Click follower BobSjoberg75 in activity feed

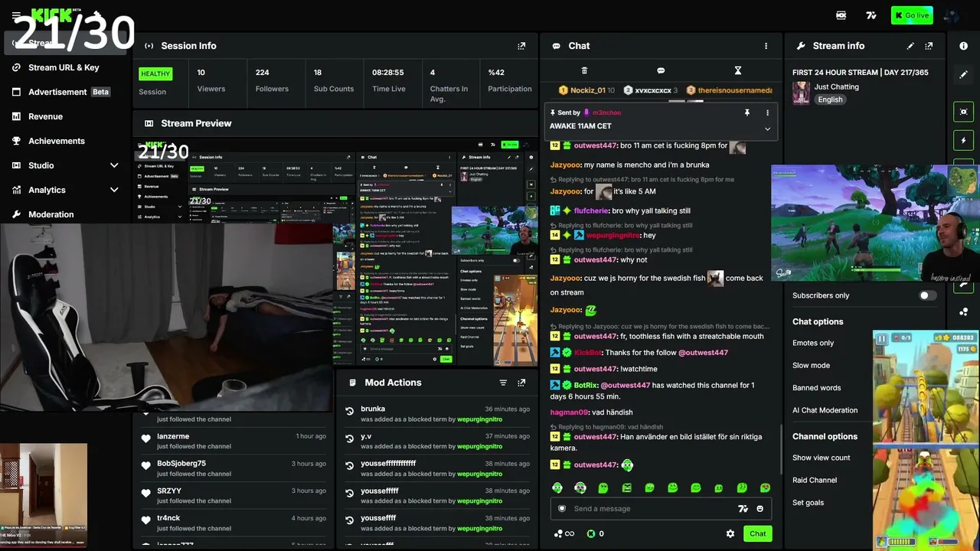click(x=181, y=464)
